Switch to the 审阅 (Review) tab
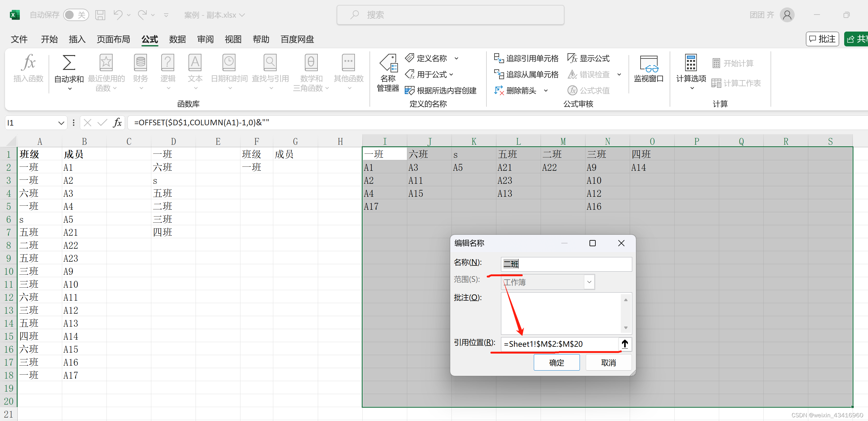 (205, 39)
